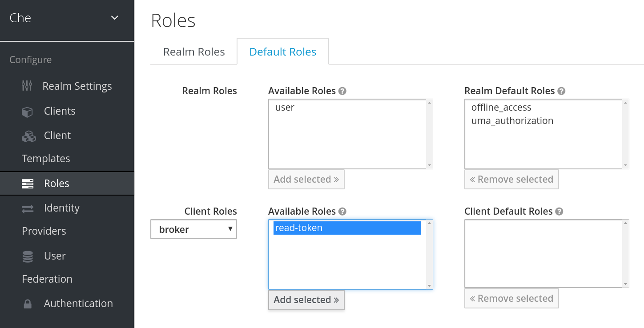
Task: Click Add selected under realm Available Roles
Action: coord(306,179)
